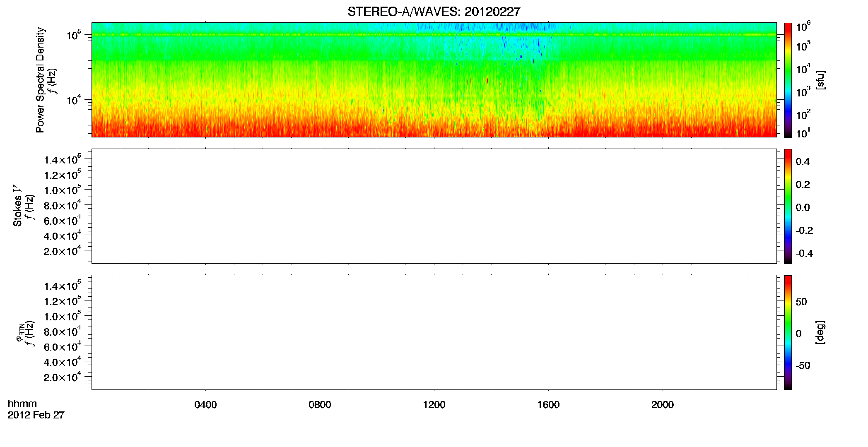The height and width of the screenshot is (447, 868).
Task: Click the 2012 Feb 27 date label
Action: (x=36, y=415)
